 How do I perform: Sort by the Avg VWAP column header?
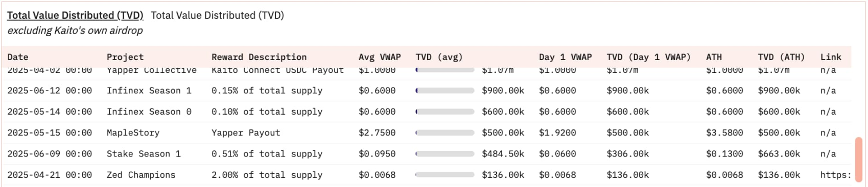coord(380,57)
